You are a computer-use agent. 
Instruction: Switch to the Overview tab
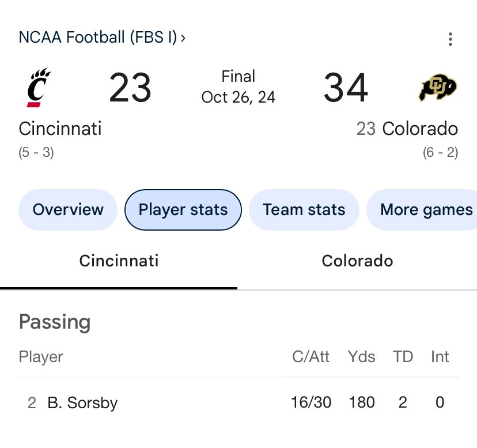tap(68, 209)
